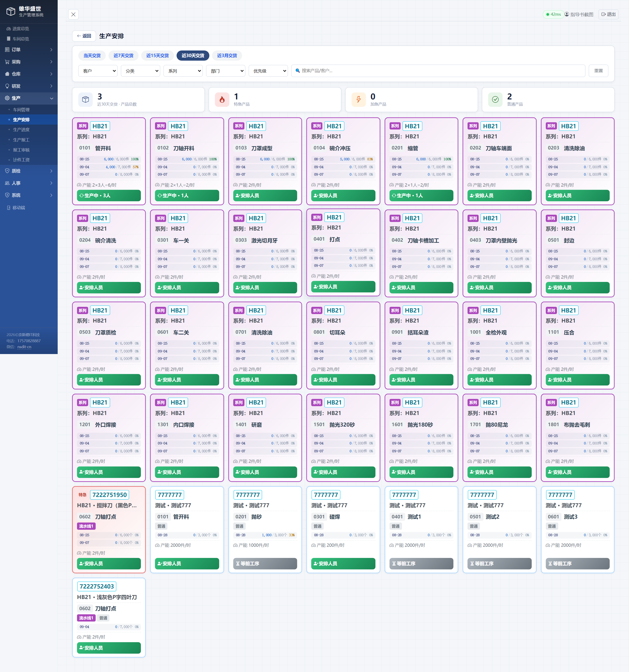This screenshot has height=672, width=629.
Task: Open 计件工资 submenu item
Action: [x=29, y=160]
